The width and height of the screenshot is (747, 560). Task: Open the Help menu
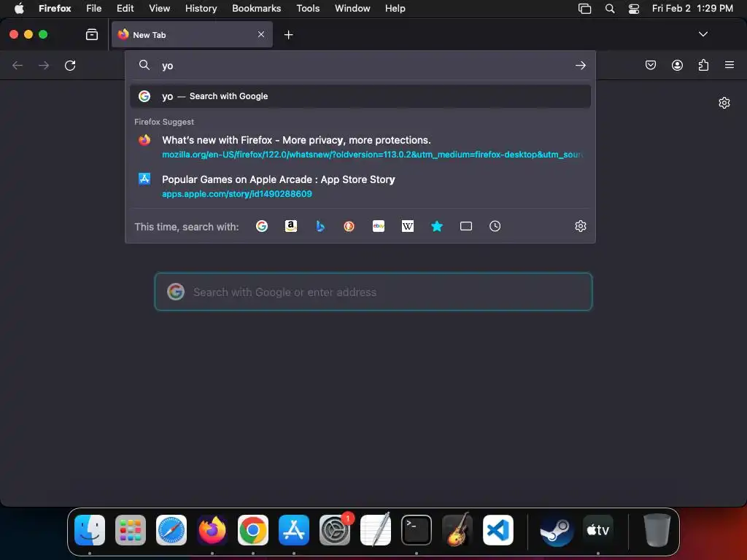point(395,8)
